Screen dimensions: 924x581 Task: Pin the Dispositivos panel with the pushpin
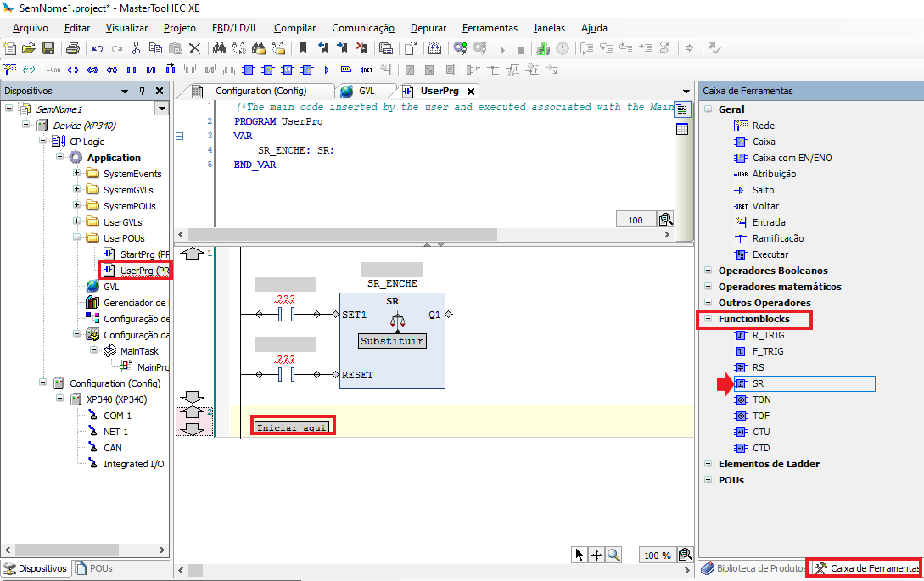pyautogui.click(x=142, y=91)
